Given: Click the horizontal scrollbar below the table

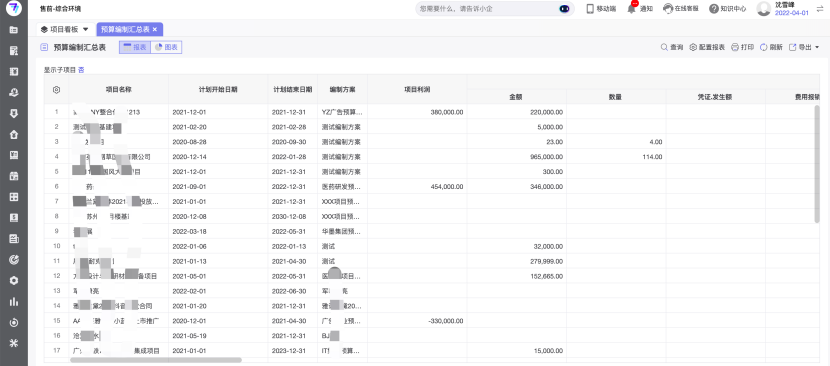Looking at the screenshot, I should coord(156,360).
